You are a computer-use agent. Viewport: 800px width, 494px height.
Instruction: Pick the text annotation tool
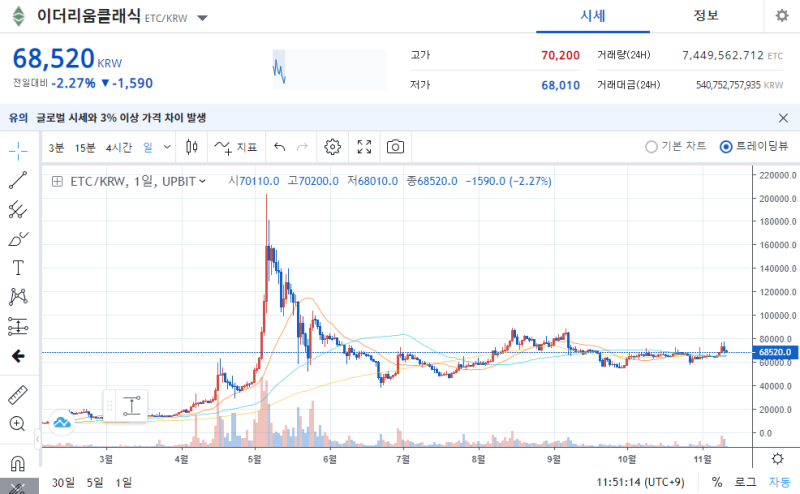[x=18, y=268]
